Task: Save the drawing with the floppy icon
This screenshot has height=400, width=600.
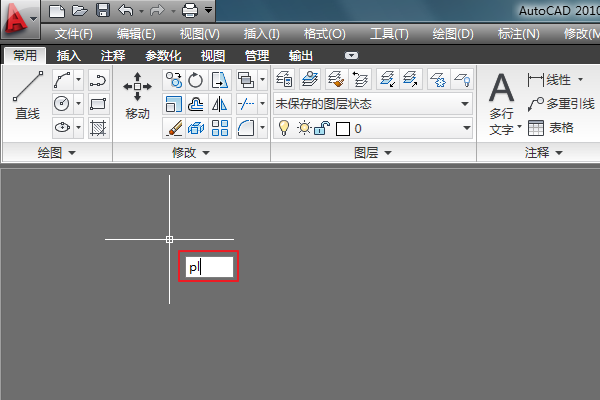Action: click(103, 11)
